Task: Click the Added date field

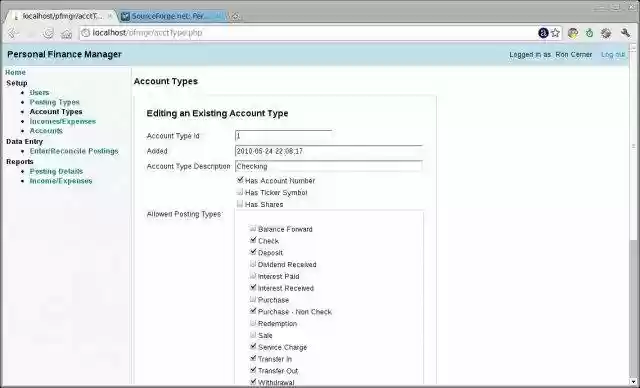Action: point(329,151)
